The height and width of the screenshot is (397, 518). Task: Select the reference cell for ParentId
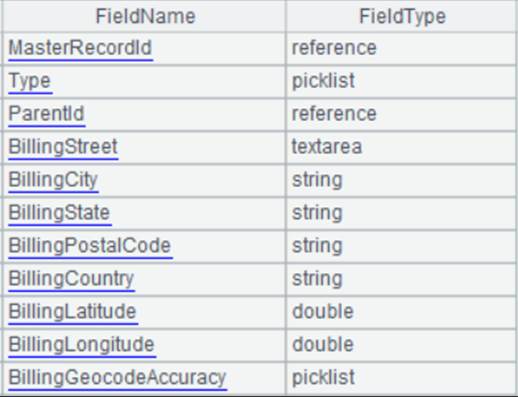(401, 114)
